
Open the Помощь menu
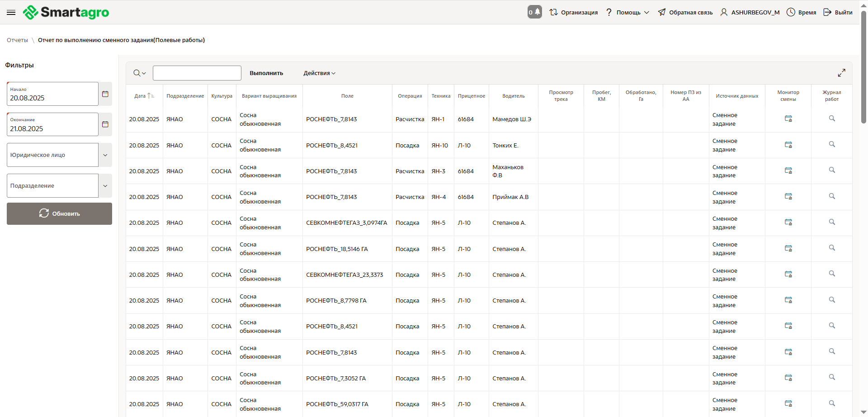coord(628,12)
